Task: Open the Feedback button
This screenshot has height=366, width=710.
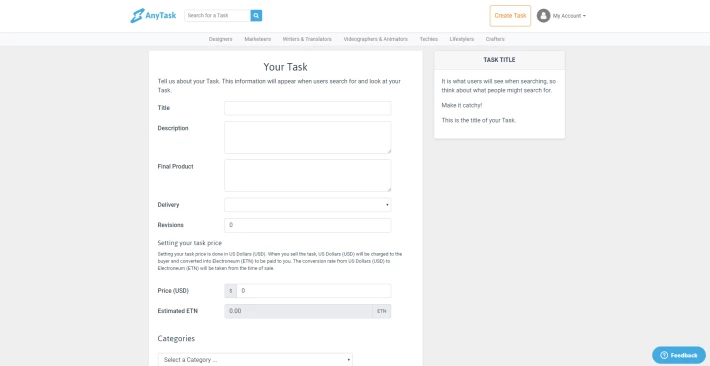Action: [679, 355]
